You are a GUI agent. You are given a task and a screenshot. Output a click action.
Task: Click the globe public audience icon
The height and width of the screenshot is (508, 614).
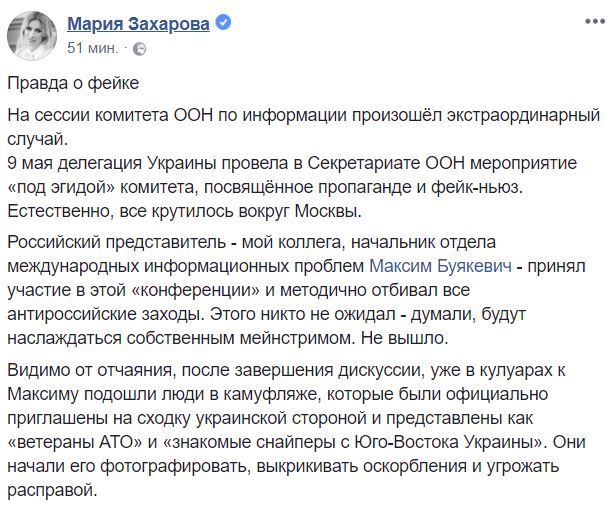point(140,49)
